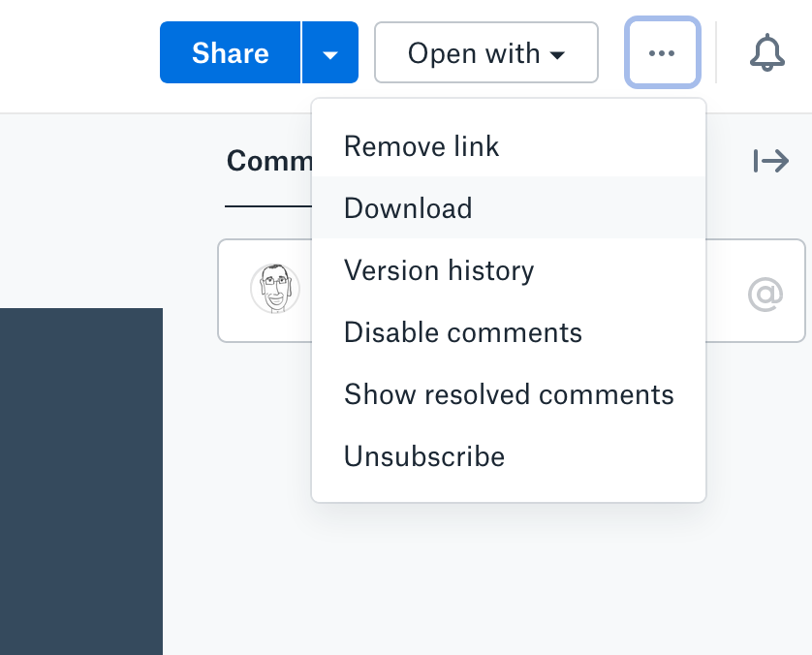Toggle Show resolved comments option
The height and width of the screenshot is (655, 812).
pyautogui.click(x=509, y=394)
